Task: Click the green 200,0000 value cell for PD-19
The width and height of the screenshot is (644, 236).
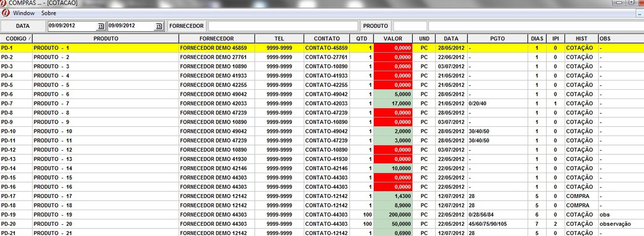Action: point(393,214)
